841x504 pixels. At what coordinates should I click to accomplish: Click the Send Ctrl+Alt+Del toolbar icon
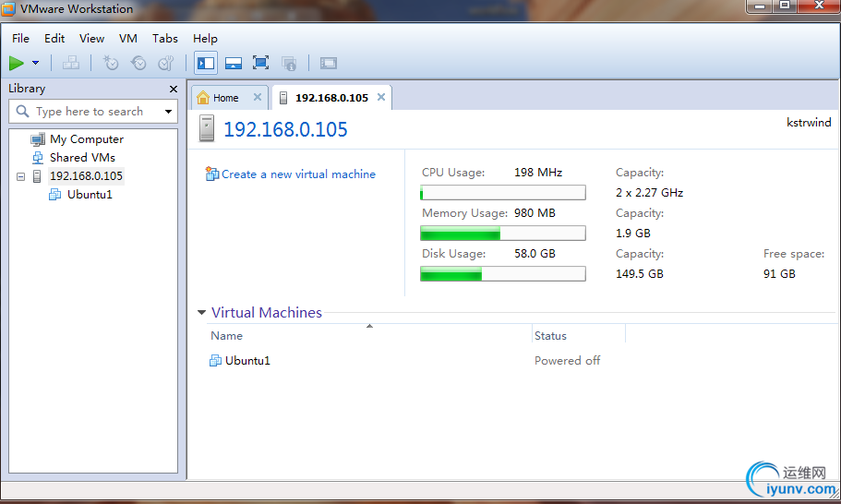71,64
